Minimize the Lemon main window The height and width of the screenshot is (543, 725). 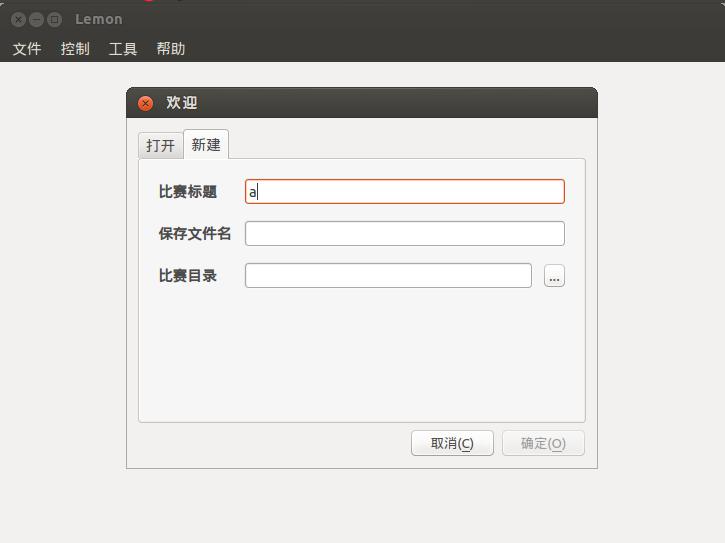[x=36, y=19]
